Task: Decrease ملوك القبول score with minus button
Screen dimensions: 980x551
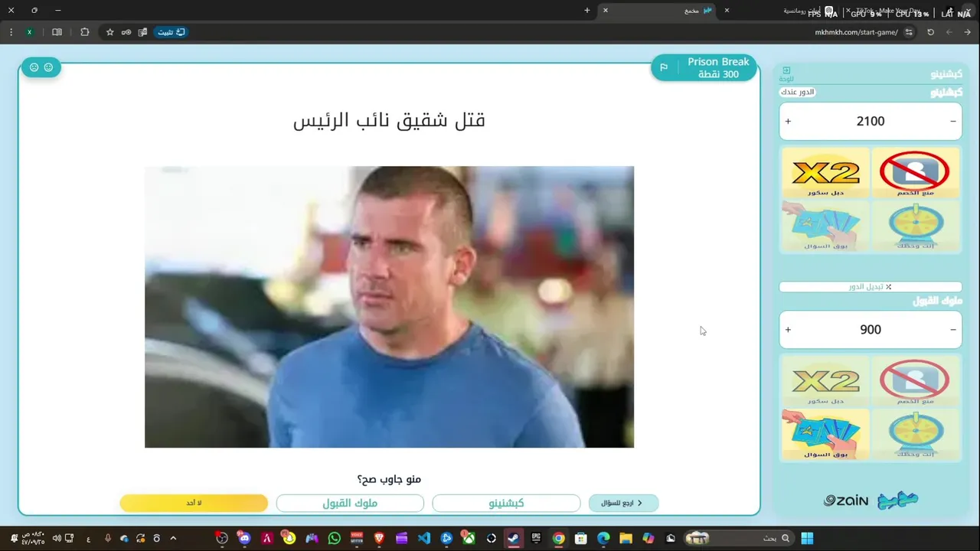Action: (x=953, y=330)
